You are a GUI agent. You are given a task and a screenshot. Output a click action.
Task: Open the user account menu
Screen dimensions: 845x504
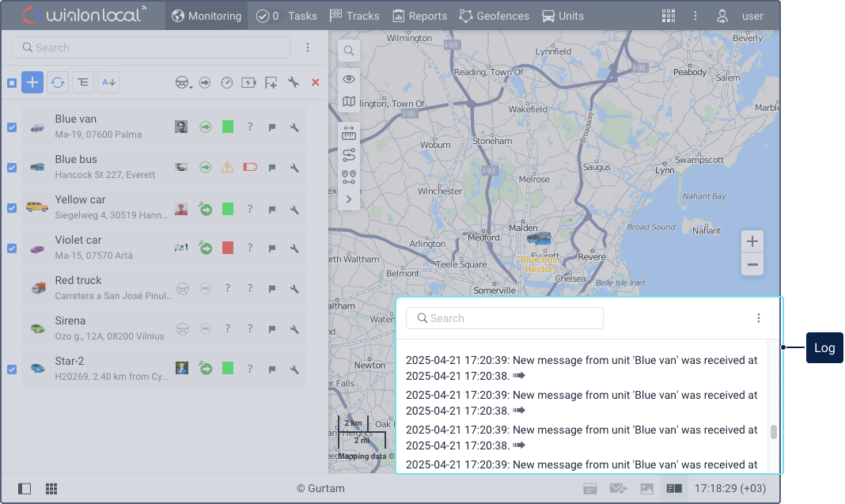tap(741, 16)
